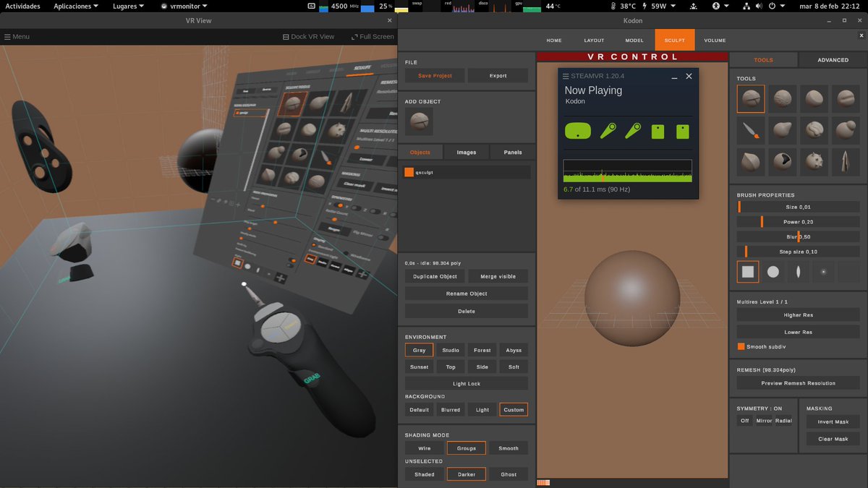
Task: Click the Size 0,01 slider
Action: tap(798, 207)
